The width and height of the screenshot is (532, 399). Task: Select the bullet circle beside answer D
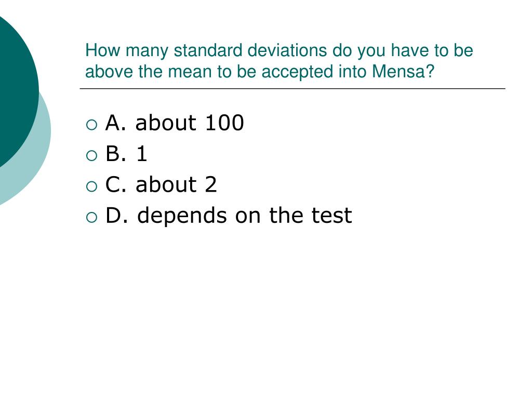pos(91,218)
